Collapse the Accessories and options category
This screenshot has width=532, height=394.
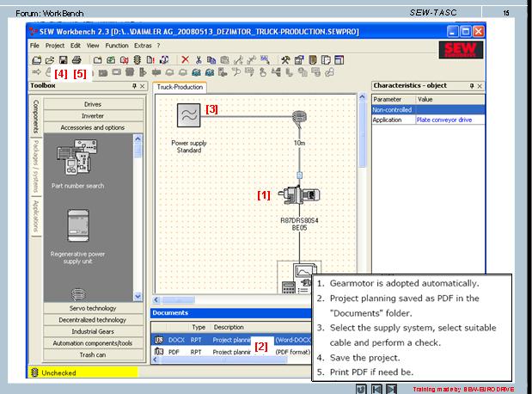coord(93,127)
